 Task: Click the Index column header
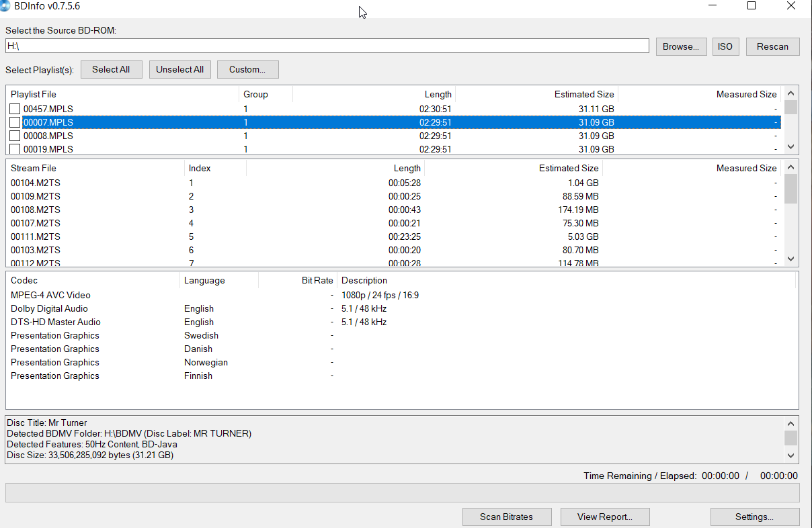click(x=215, y=168)
